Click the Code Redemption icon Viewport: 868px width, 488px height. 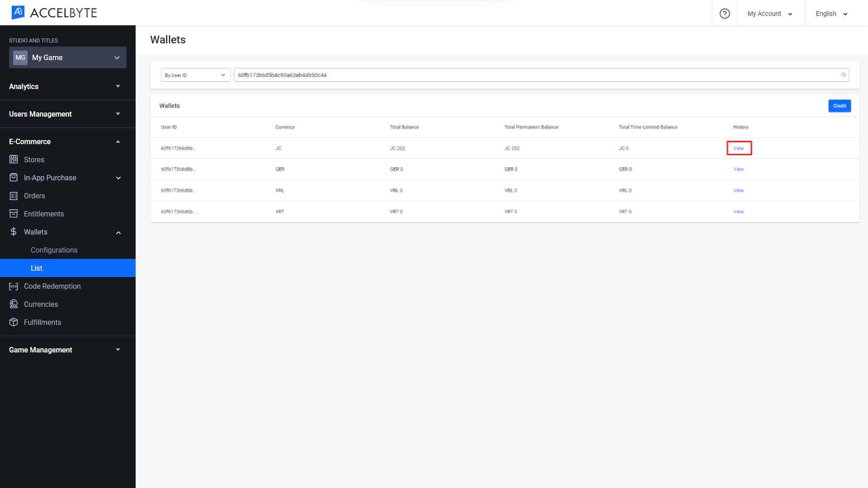click(14, 286)
